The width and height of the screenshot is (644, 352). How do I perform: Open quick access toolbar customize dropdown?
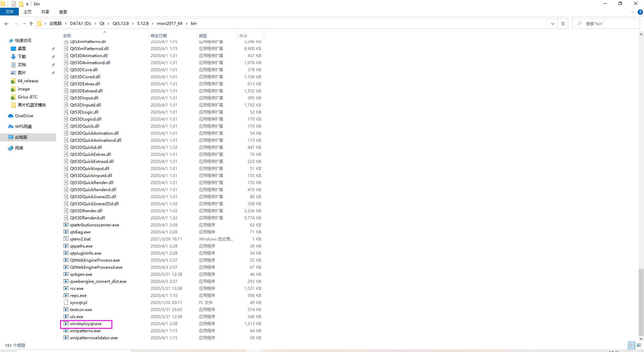27,4
